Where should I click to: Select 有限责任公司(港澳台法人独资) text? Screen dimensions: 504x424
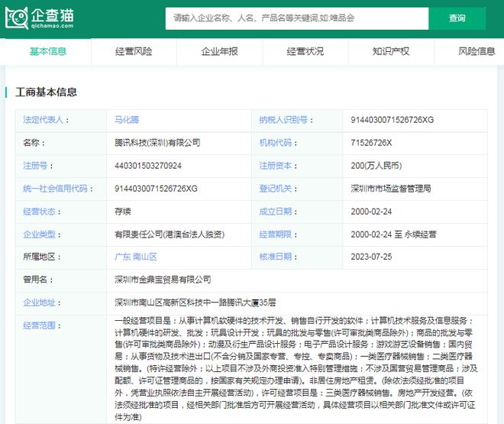(x=170, y=235)
